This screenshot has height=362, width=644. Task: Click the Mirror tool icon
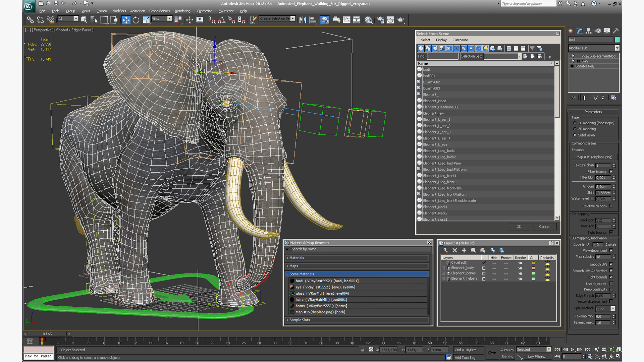click(x=303, y=20)
